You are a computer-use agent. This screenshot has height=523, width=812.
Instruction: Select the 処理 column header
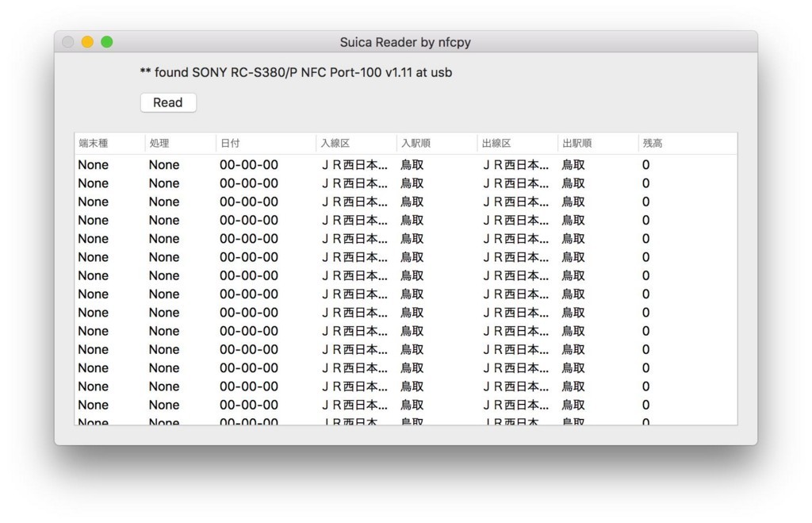tap(180, 143)
